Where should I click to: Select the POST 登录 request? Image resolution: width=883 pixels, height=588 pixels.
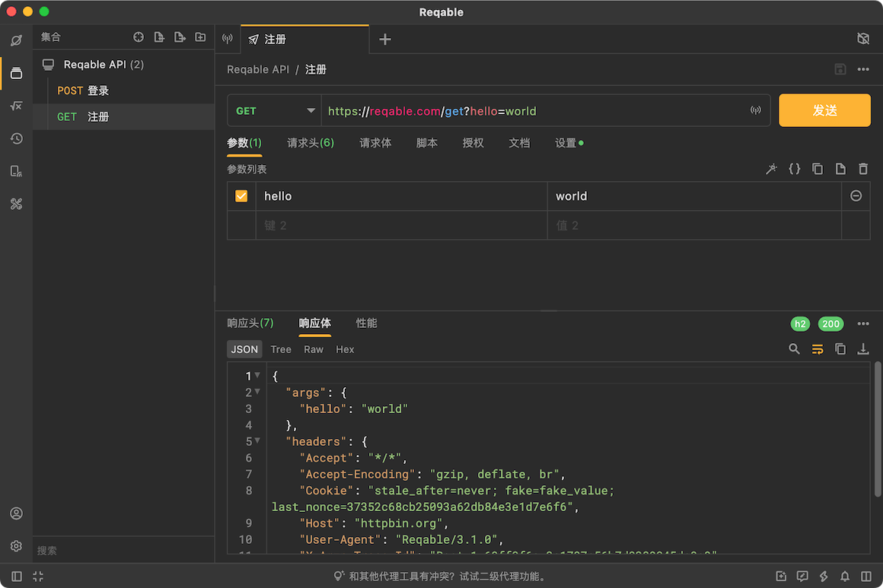pyautogui.click(x=124, y=91)
